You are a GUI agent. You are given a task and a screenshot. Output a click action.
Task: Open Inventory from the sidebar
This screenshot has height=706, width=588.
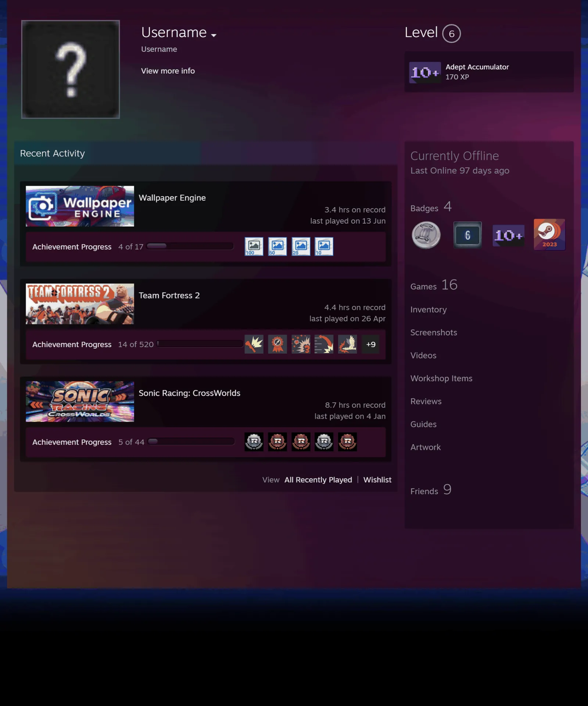click(x=429, y=310)
